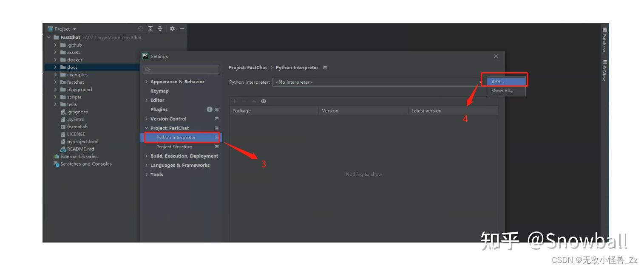Click breadcrumb project-level icon after Python Interpreter

tap(325, 68)
